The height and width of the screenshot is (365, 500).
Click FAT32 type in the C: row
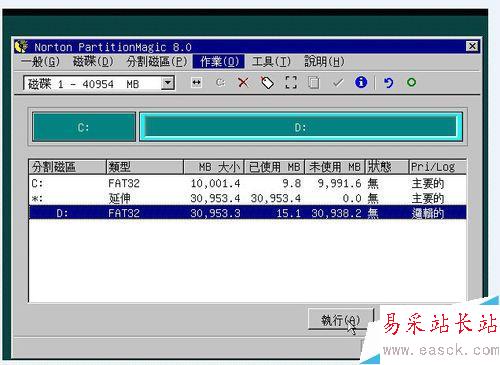click(x=124, y=183)
